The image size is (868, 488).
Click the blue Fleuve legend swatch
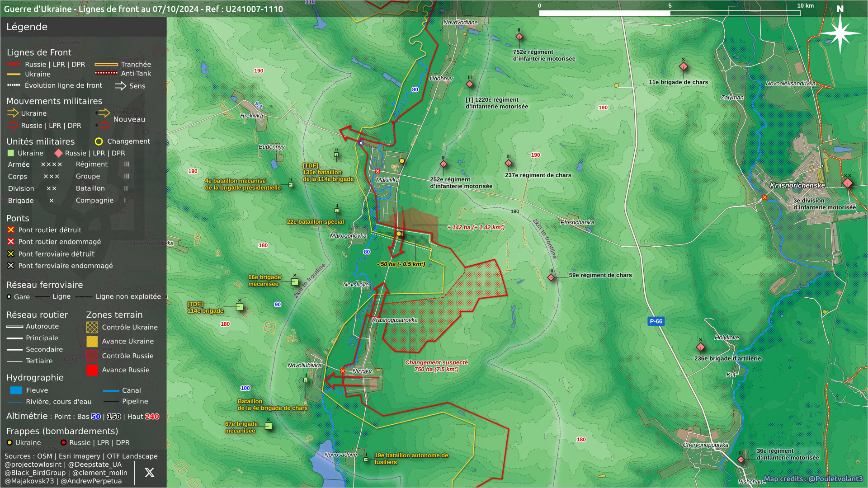point(16,390)
